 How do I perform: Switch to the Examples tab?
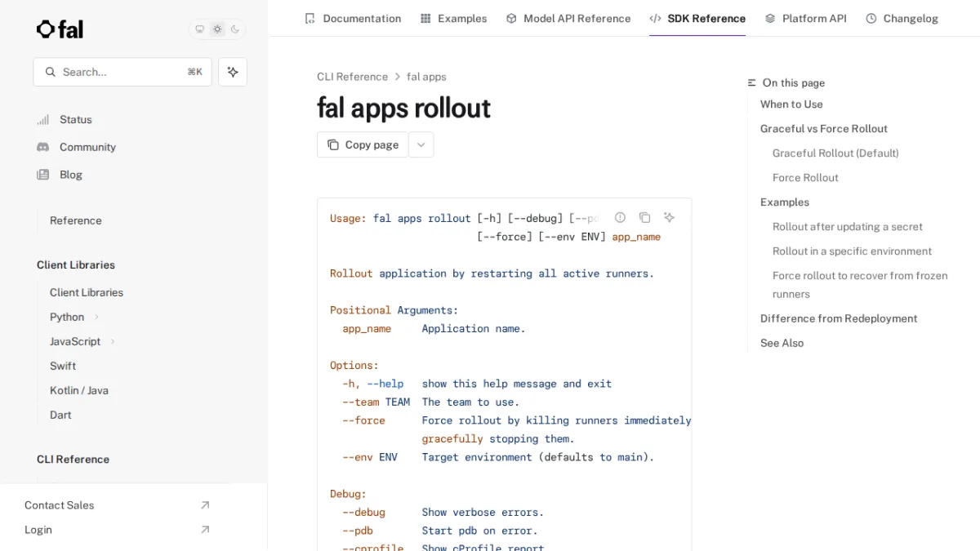[x=453, y=18]
